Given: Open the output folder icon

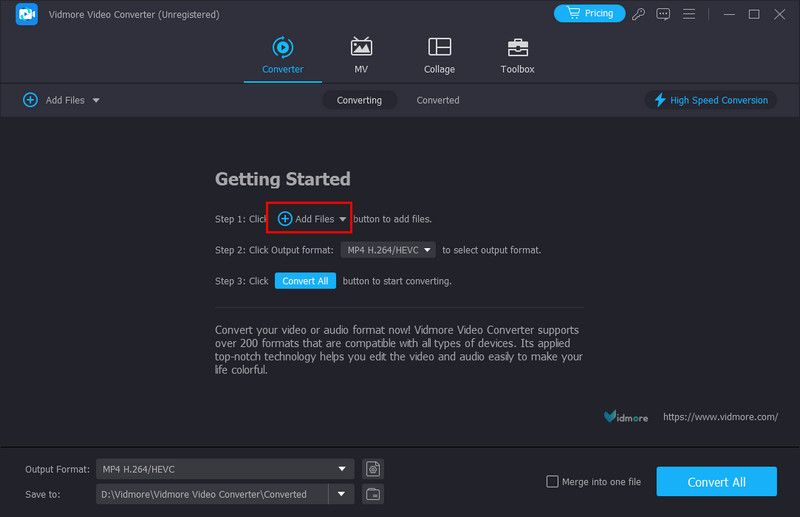Looking at the screenshot, I should coord(373,494).
